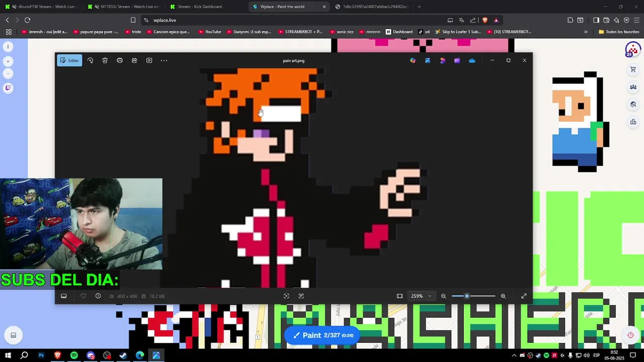Close the Wplace - Paint the world tab
The width and height of the screenshot is (644, 362).
pyautogui.click(x=324, y=7)
